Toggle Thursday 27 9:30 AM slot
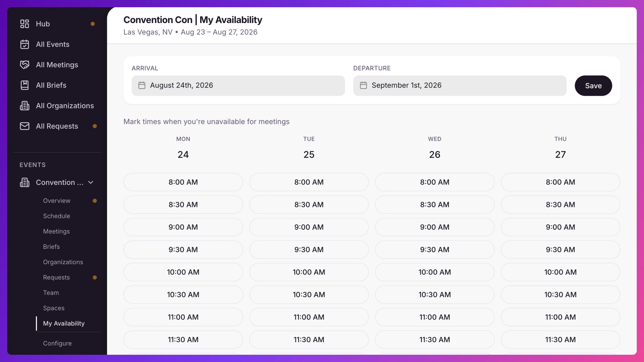The width and height of the screenshot is (644, 362). (x=561, y=250)
